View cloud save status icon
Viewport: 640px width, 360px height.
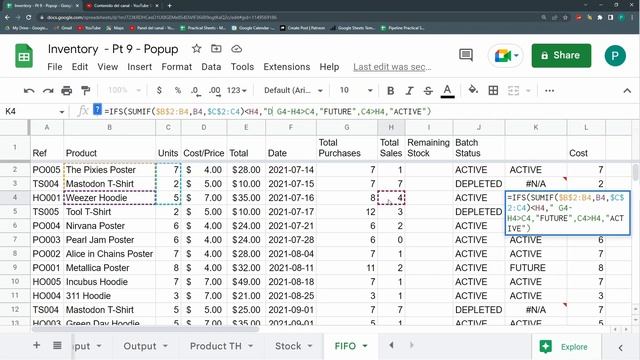236,49
